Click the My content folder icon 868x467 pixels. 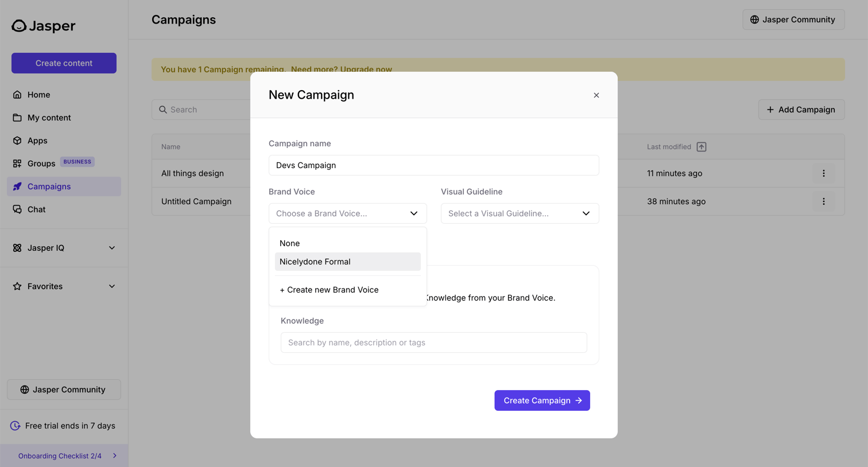coord(17,118)
